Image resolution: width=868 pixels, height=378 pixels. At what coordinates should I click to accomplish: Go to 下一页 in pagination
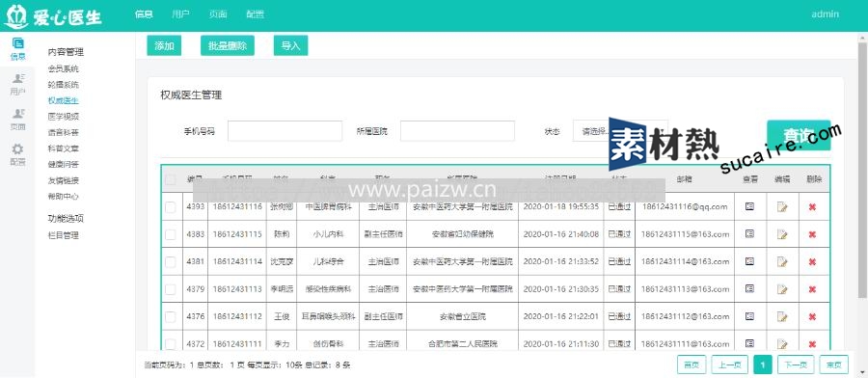coord(796,364)
